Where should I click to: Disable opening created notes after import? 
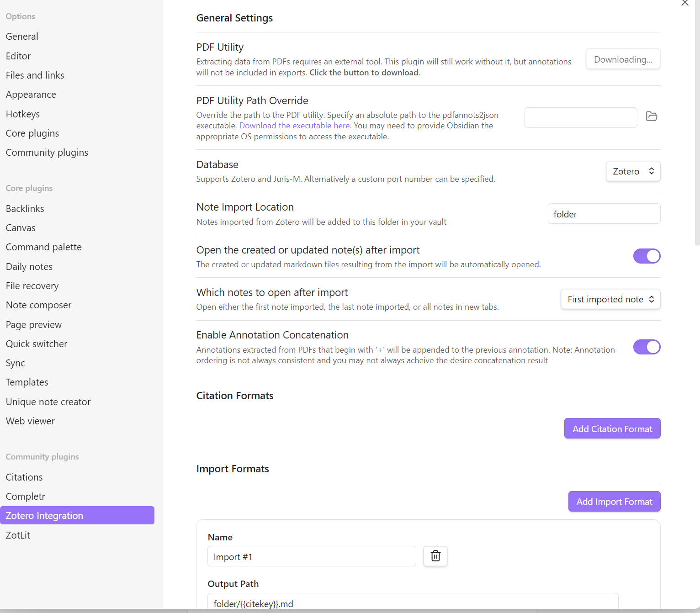(647, 256)
